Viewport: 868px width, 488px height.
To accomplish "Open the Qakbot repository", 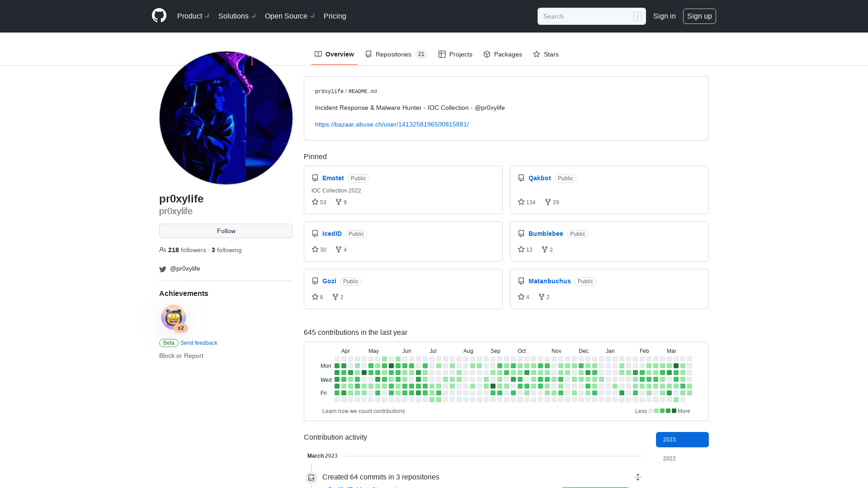I will click(x=540, y=178).
